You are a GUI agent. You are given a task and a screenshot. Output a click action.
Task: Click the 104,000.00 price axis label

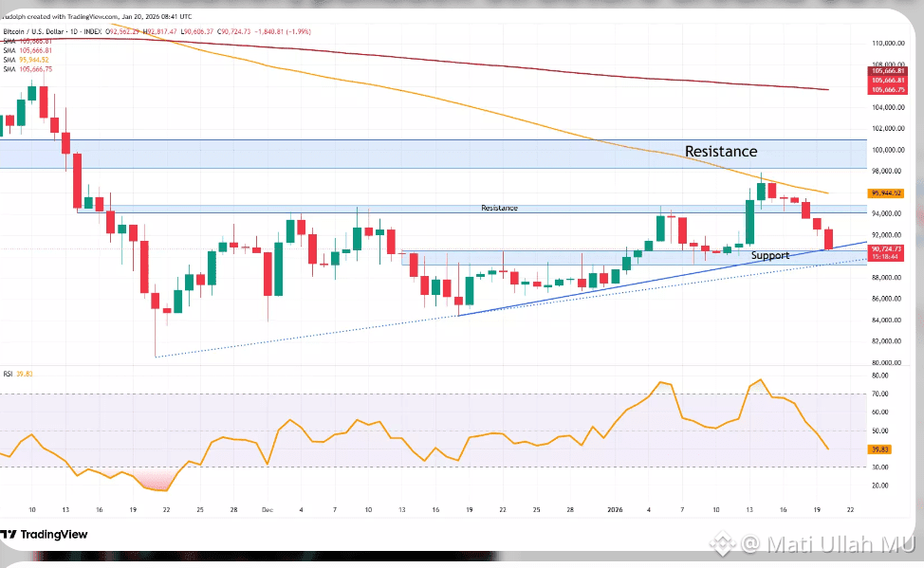pos(888,107)
